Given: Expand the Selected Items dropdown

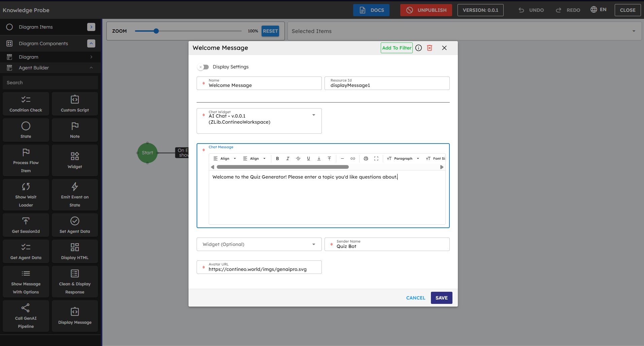Looking at the screenshot, I should pos(634,31).
